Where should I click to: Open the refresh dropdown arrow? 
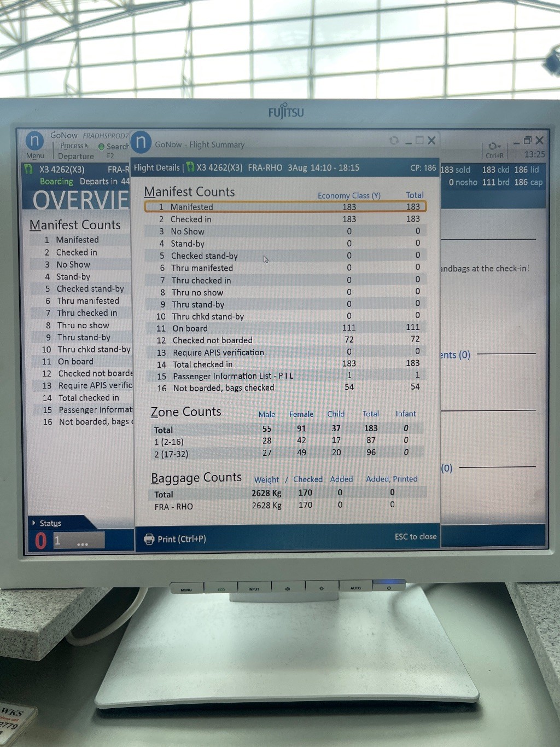click(499, 147)
